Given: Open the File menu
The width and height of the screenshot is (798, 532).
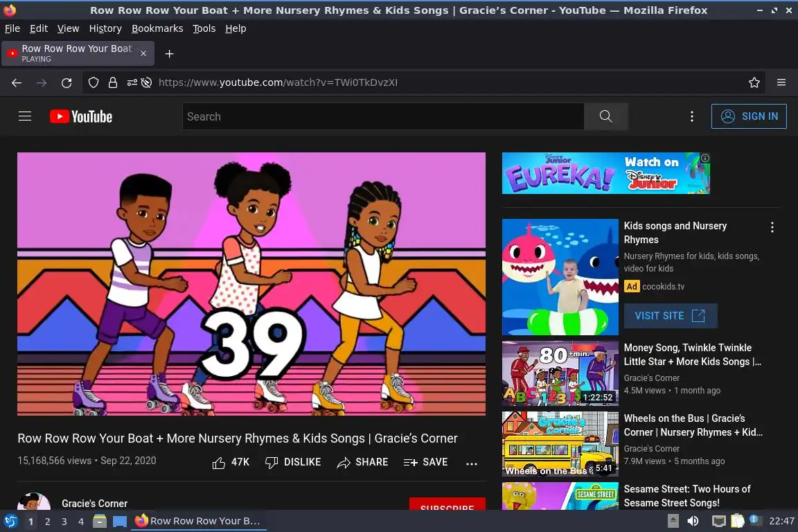Looking at the screenshot, I should click(12, 28).
